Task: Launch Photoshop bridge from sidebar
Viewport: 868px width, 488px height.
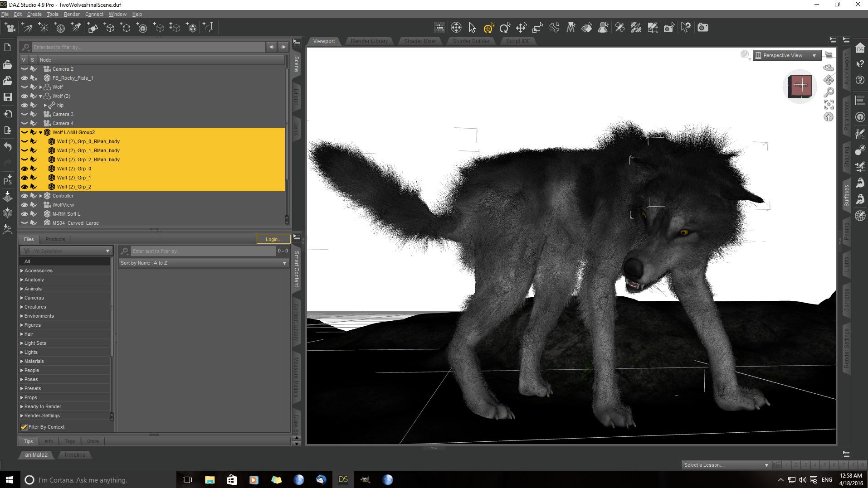Action: 8,180
